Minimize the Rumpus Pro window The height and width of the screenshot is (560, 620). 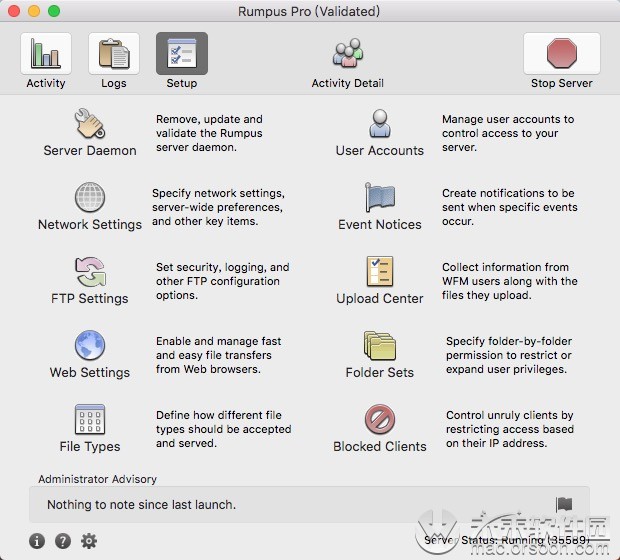pos(34,11)
